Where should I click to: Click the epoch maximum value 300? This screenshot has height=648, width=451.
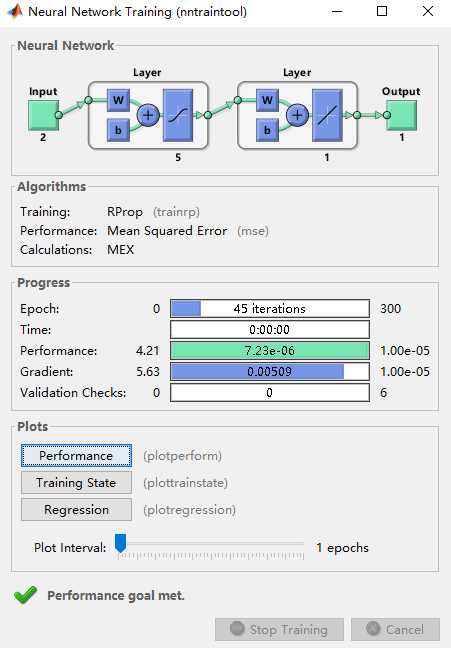(x=391, y=309)
